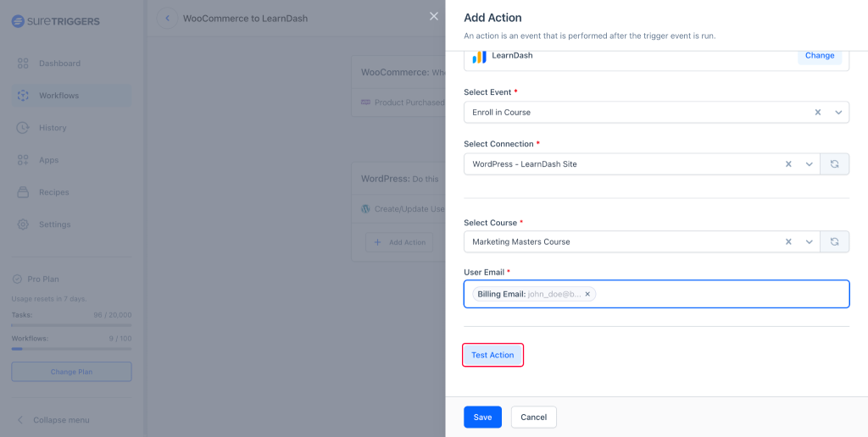Click the Test Action button
The height and width of the screenshot is (437, 868).
click(492, 355)
